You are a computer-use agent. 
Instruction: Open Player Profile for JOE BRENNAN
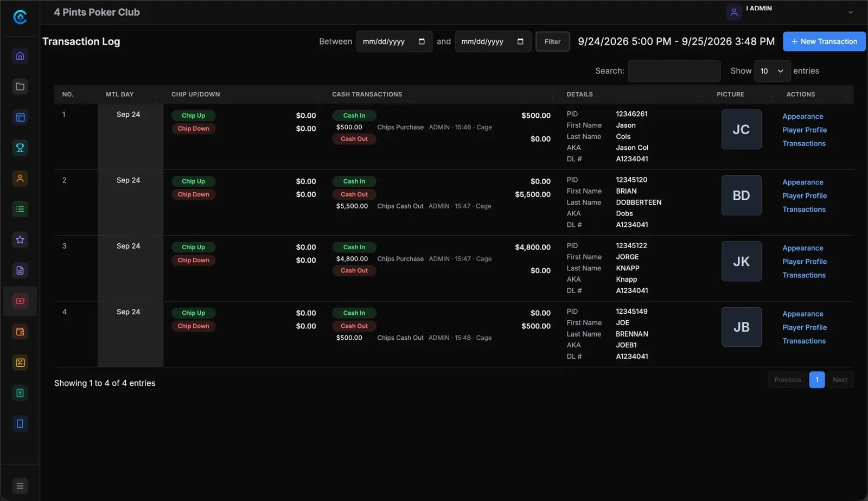point(805,327)
